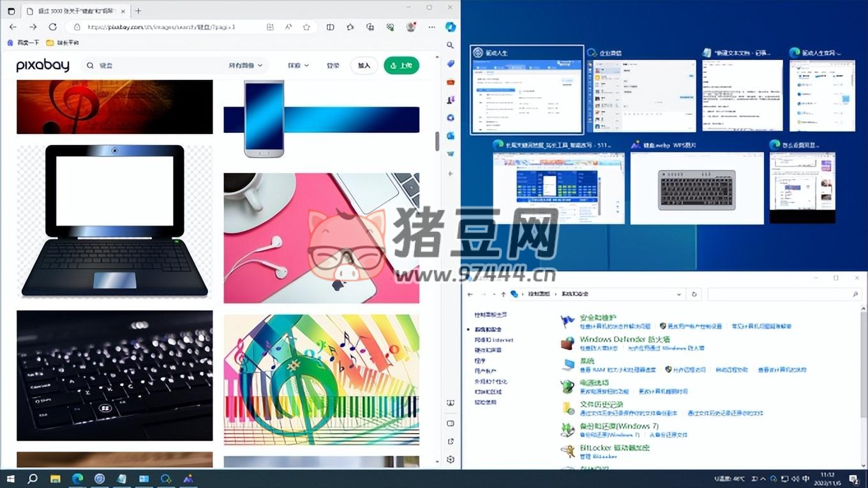Screen dimensions: 868x488
Task: Expand the Pixabay image type dropdown
Action: pos(246,65)
